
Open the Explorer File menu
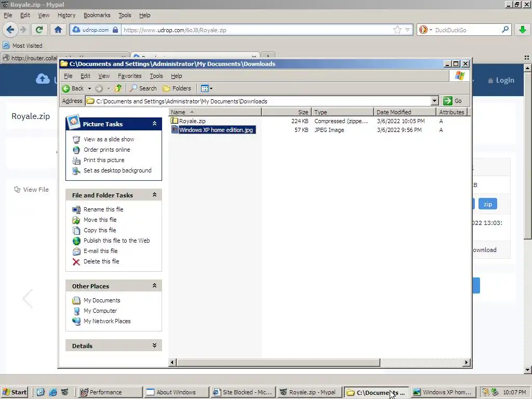(x=68, y=76)
